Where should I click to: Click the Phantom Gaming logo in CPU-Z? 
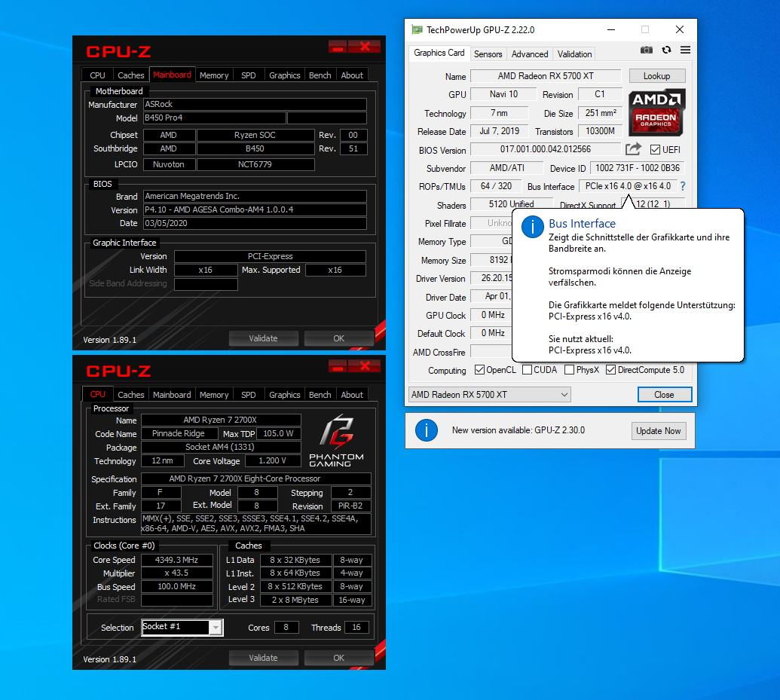pyautogui.click(x=337, y=441)
